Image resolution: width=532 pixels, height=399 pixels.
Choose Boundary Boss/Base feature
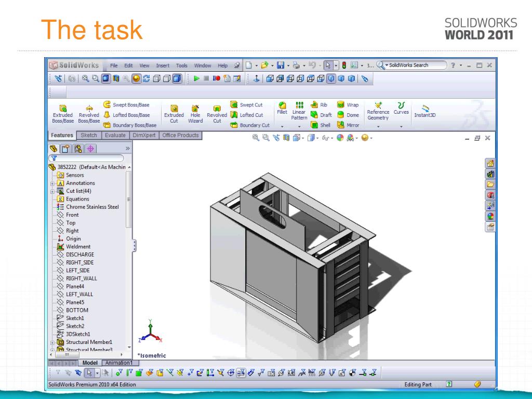click(x=129, y=125)
